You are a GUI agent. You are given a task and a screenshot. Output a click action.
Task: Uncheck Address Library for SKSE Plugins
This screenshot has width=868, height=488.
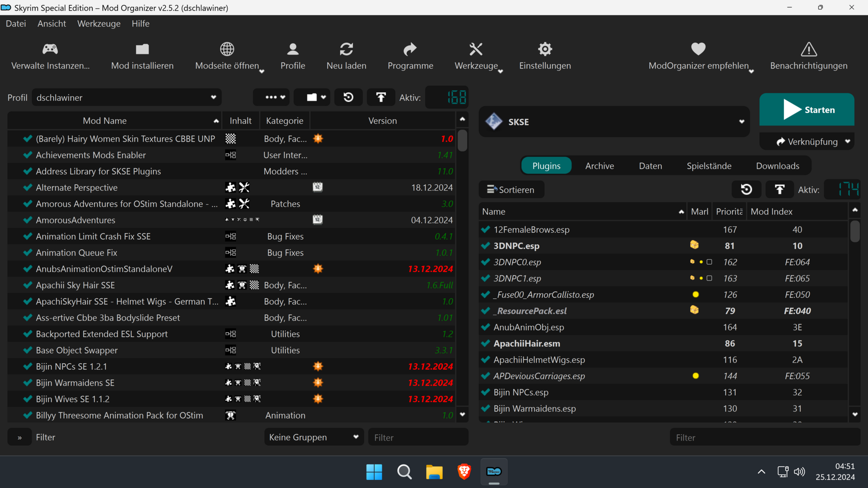(x=28, y=171)
